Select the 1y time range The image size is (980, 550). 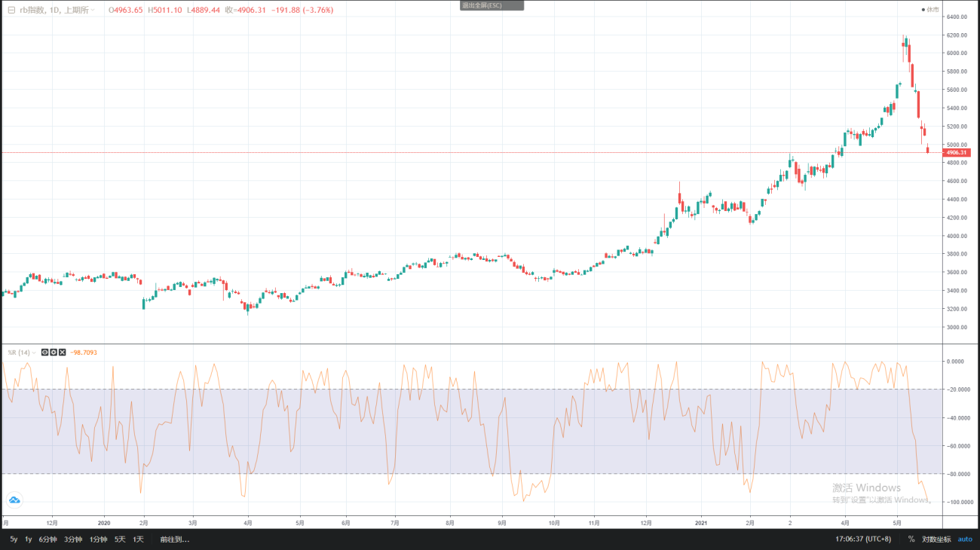coord(29,539)
